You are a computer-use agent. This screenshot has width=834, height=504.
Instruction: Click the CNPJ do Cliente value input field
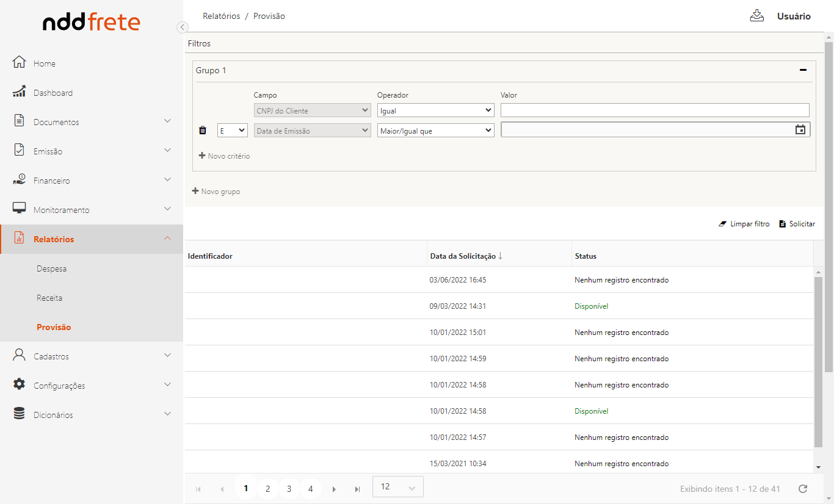[655, 110]
